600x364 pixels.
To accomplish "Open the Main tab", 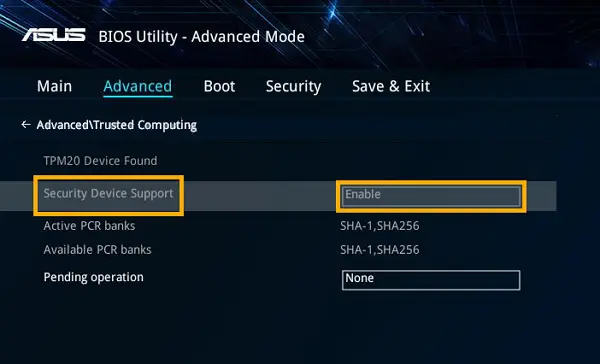I will point(54,86).
